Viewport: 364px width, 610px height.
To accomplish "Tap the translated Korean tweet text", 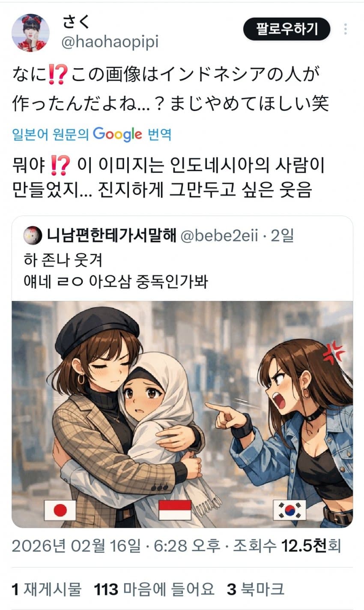I will [x=168, y=177].
